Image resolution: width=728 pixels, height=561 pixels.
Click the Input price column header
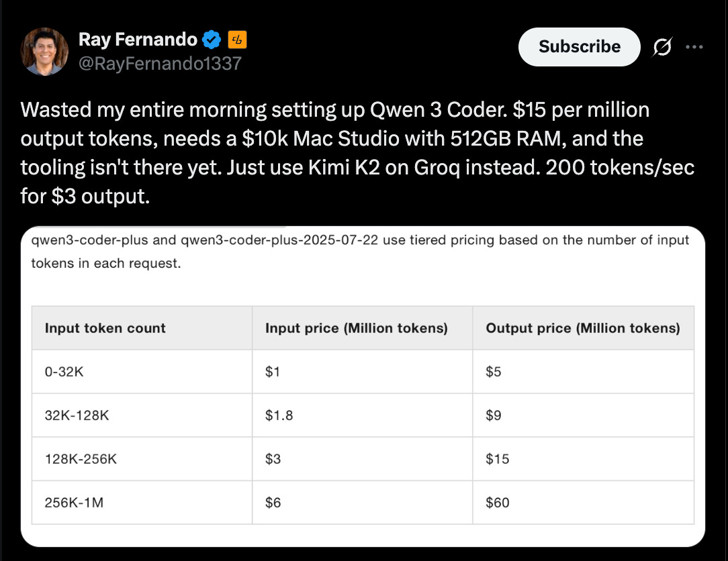pyautogui.click(x=363, y=328)
